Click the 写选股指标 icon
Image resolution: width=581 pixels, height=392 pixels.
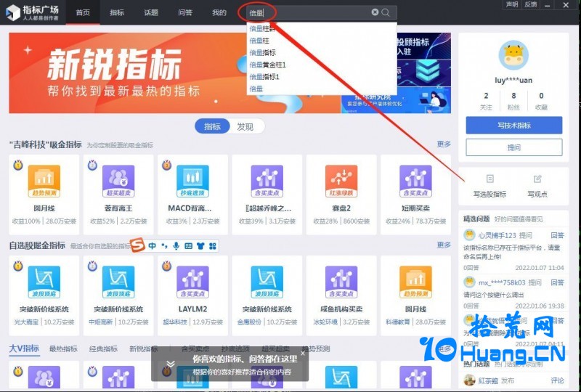tap(489, 179)
